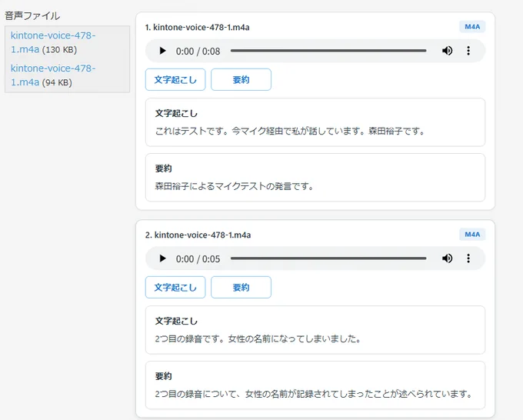Click the title '2. kintone-voice-478-1.m4a'
Screen dimensions: 523x420
[198, 235]
